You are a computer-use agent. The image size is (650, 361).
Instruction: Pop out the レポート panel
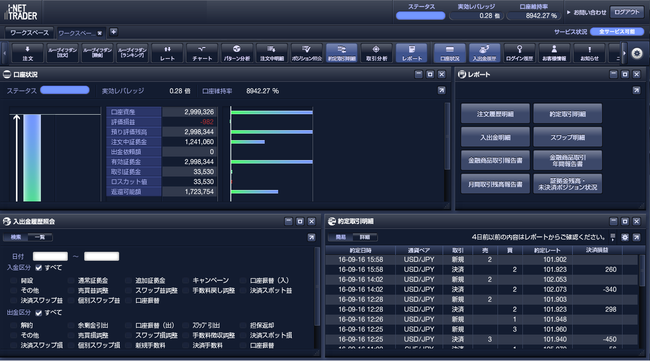(636, 90)
